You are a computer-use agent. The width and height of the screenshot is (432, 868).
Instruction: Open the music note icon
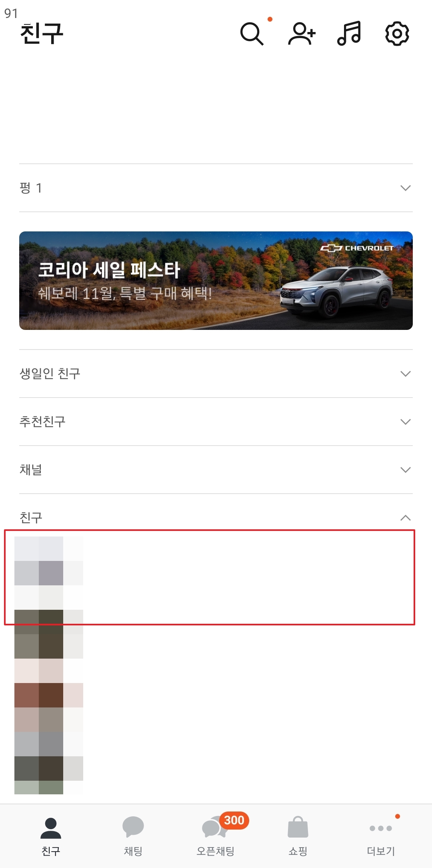coord(349,33)
